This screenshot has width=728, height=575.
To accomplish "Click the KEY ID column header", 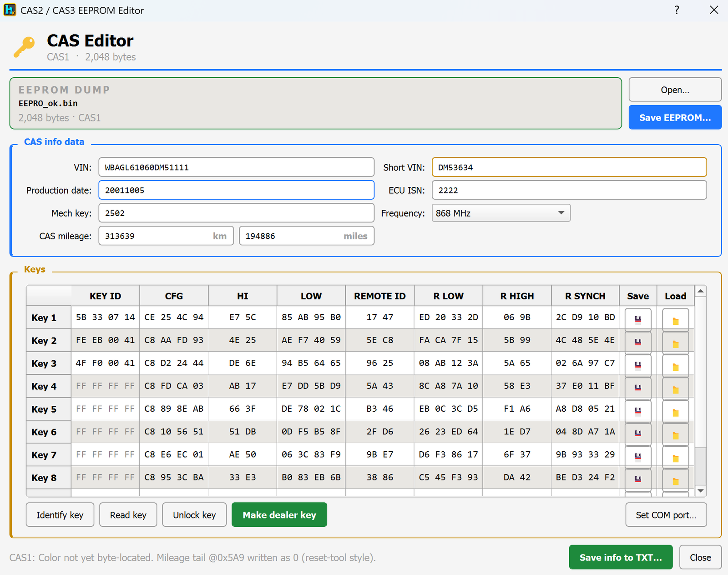I will pyautogui.click(x=105, y=296).
